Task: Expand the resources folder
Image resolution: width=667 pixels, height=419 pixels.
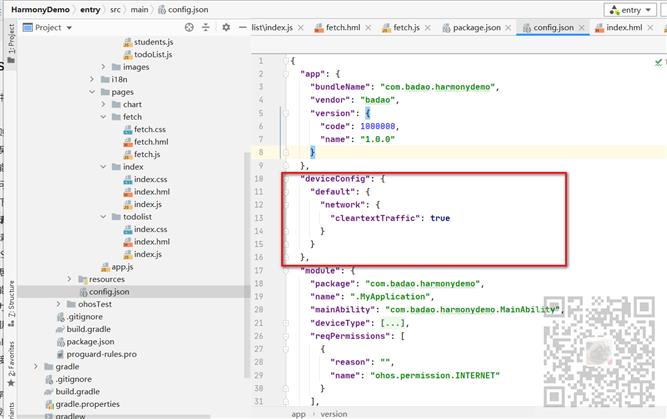Action: (x=70, y=279)
